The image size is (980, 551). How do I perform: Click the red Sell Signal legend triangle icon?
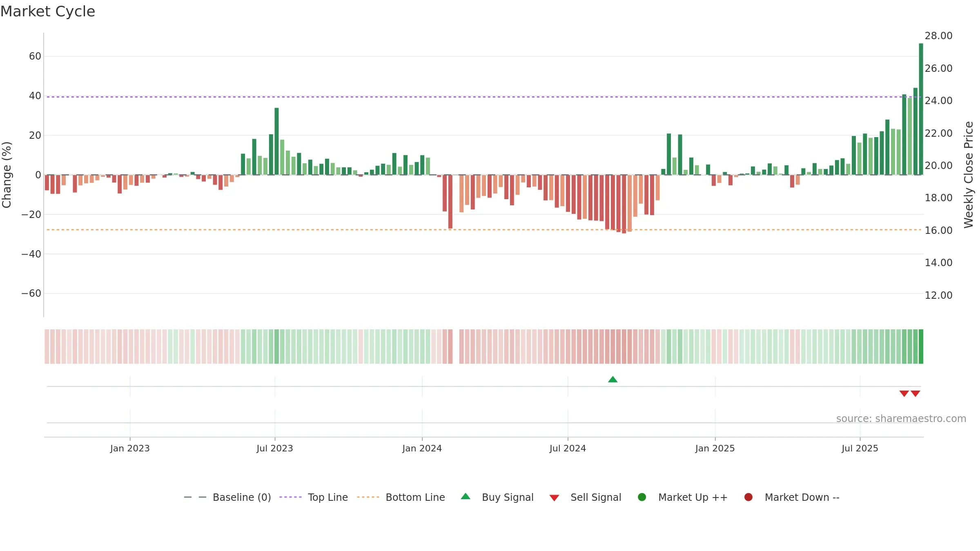pos(554,498)
